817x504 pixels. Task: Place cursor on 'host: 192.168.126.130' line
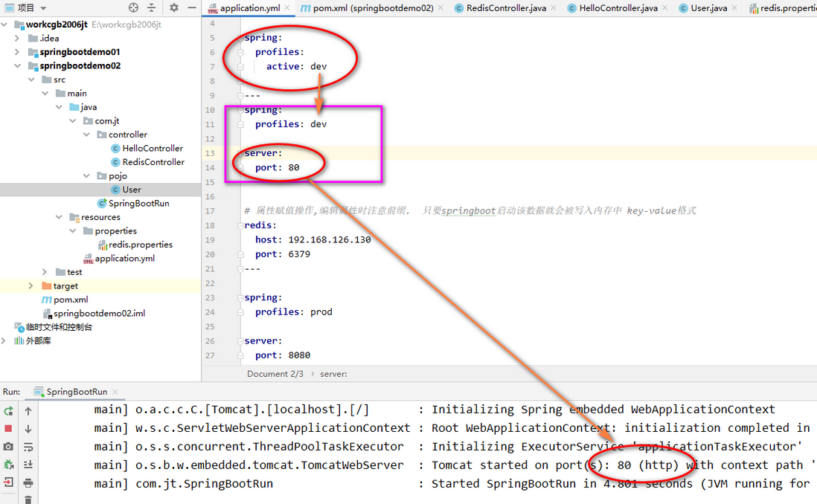(x=313, y=239)
